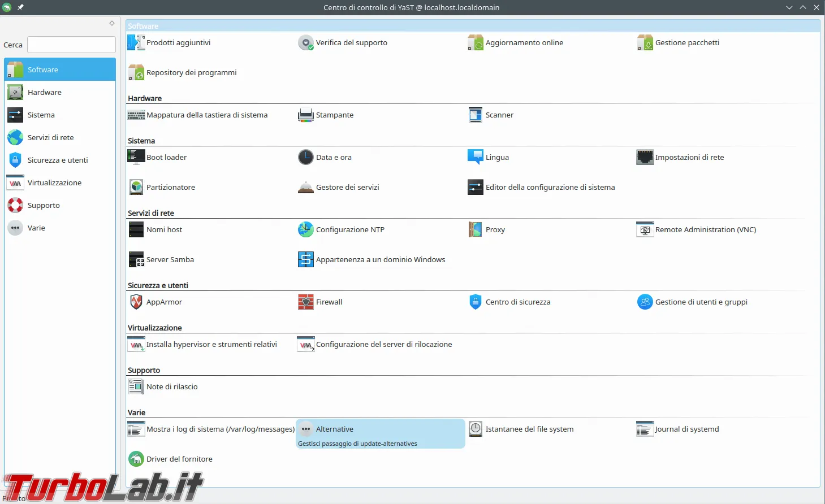Screen dimensions: 825x504
Task: Open Repository dei programmi icon
Action: coord(136,73)
